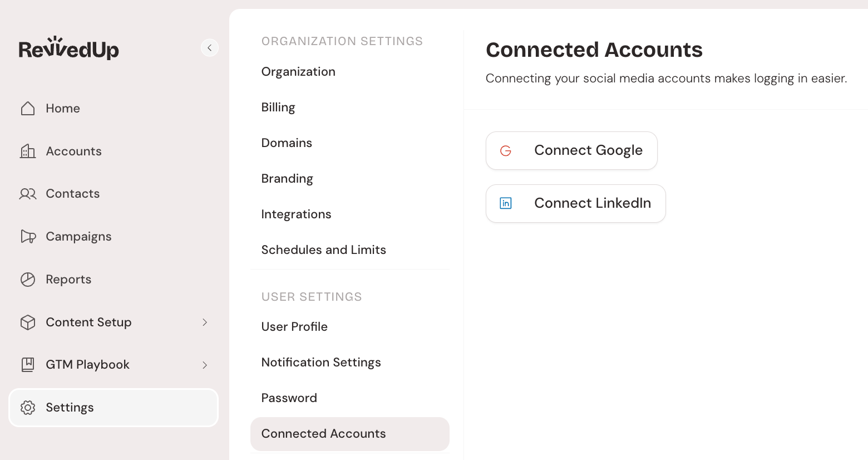This screenshot has height=460, width=868.
Task: Click the Home house icon
Action: (x=28, y=108)
